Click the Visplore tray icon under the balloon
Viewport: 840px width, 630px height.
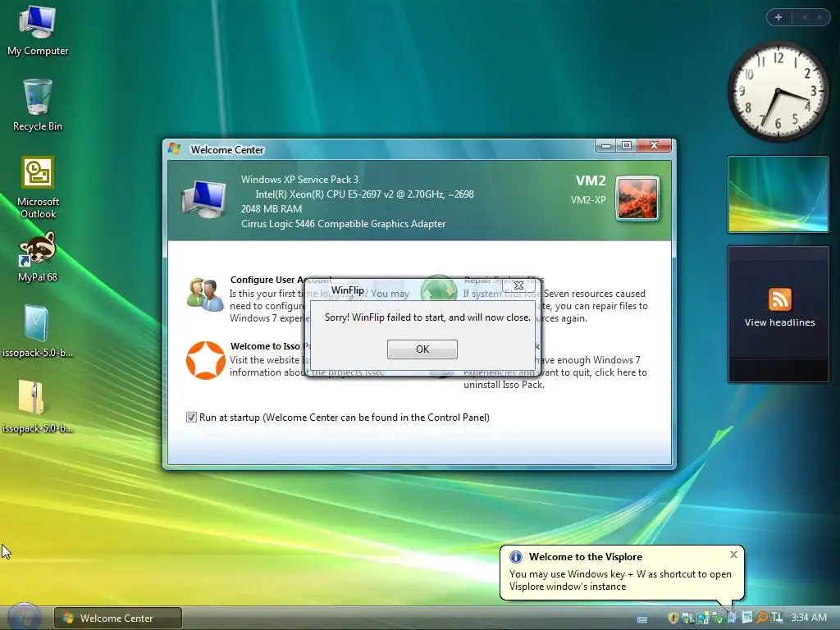[x=731, y=618]
